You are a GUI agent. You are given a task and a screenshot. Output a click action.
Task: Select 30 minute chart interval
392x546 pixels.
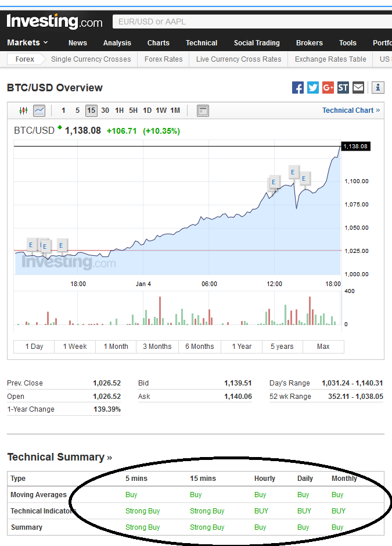(105, 110)
